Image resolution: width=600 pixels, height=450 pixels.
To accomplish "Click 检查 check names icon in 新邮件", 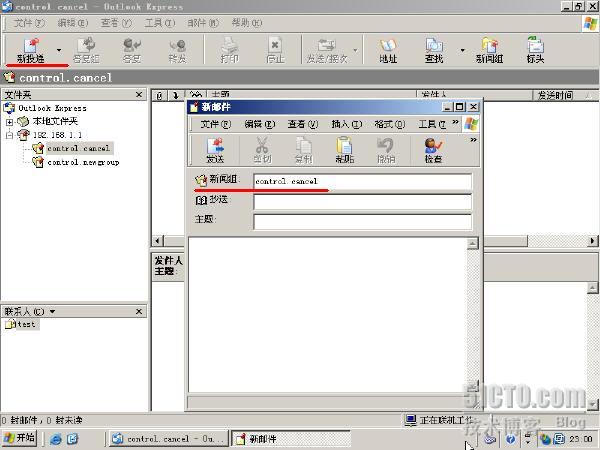I will click(433, 150).
